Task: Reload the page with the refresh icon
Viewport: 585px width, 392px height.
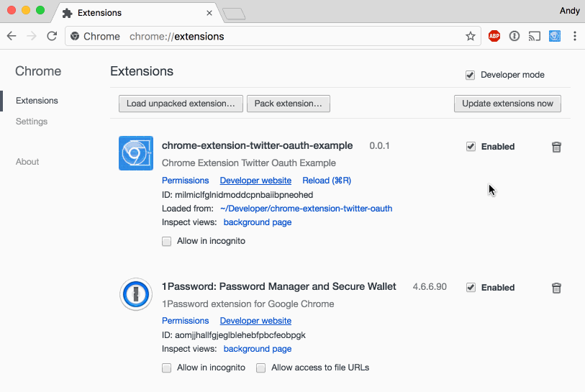Action: [x=52, y=36]
